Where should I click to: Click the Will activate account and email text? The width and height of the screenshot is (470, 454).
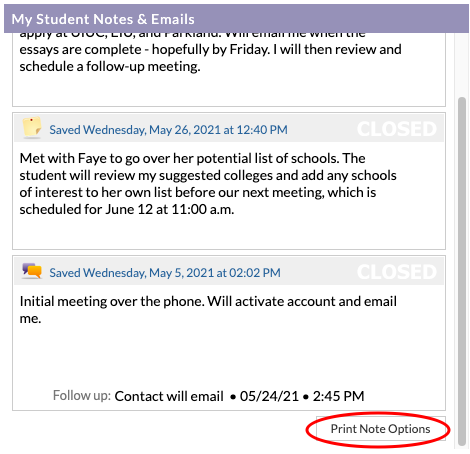click(302, 301)
